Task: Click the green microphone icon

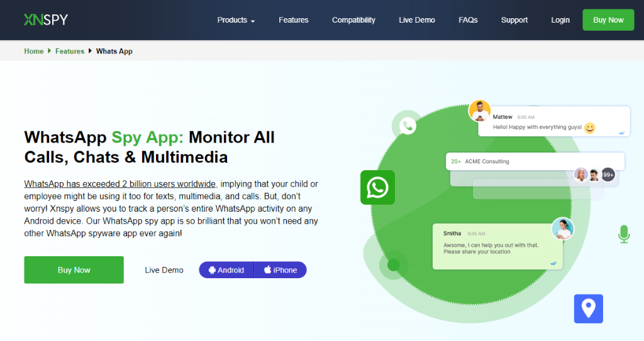Action: (624, 234)
